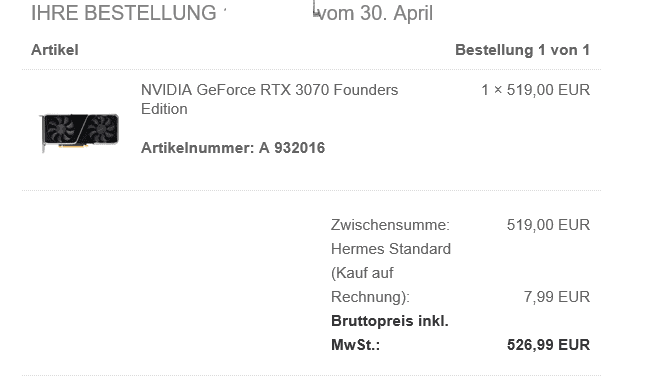Image resolution: width=665 pixels, height=384 pixels.
Task: Click the Bestellung 1 von 1 header
Action: pos(522,50)
